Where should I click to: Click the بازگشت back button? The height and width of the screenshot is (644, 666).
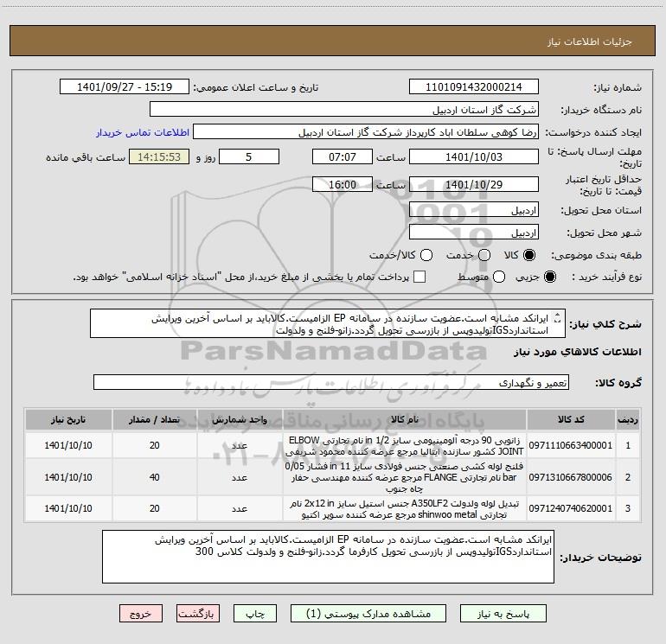(198, 614)
